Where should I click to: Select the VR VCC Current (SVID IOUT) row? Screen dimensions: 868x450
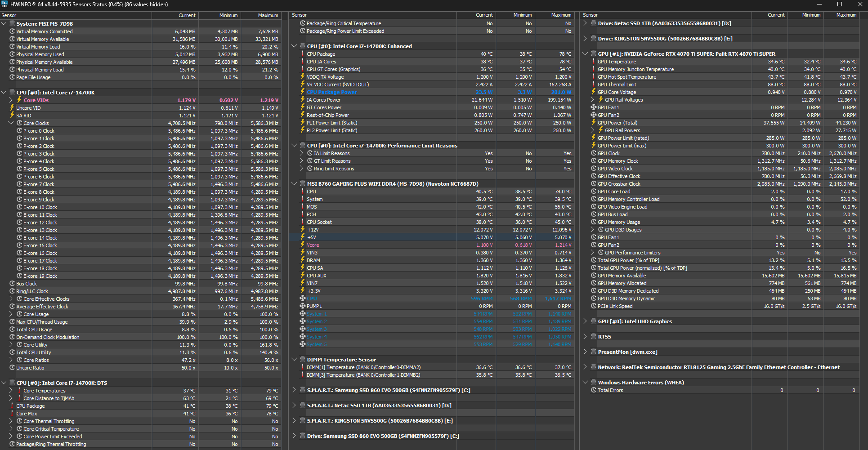coord(432,85)
